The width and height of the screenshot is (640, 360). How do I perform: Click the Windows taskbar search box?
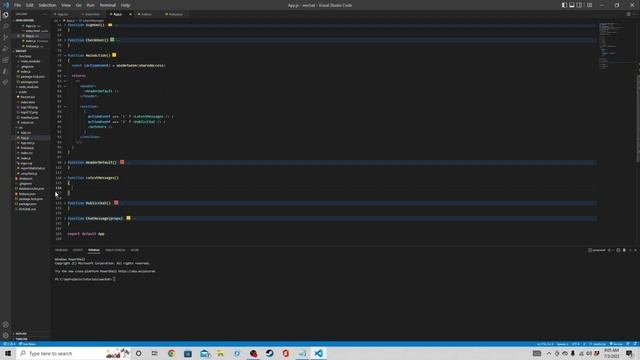coord(73,353)
